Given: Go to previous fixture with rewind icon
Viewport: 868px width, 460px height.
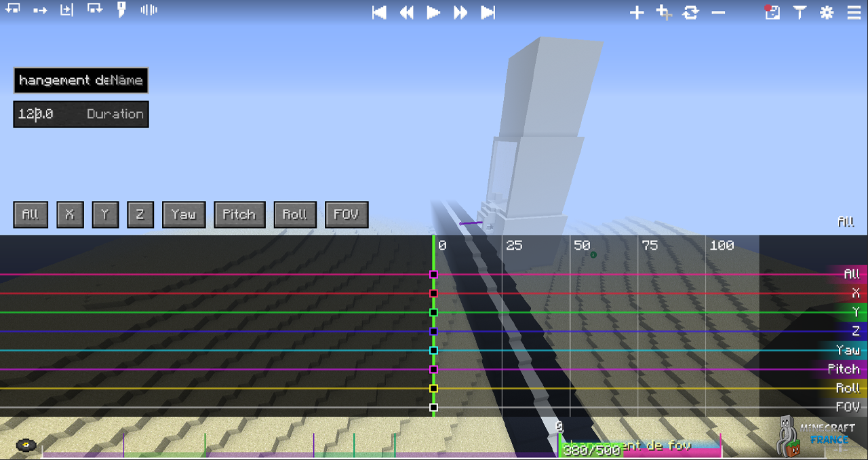Looking at the screenshot, I should click(x=406, y=12).
